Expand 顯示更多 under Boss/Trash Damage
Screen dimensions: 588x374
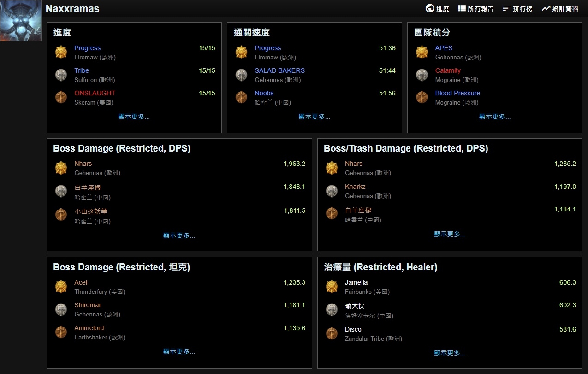pyautogui.click(x=450, y=234)
